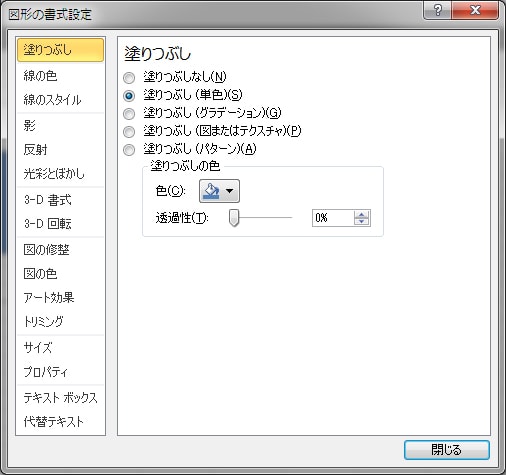The height and width of the screenshot is (475, 506).
Task: Open the 線のスタイル category
Action: (60, 100)
